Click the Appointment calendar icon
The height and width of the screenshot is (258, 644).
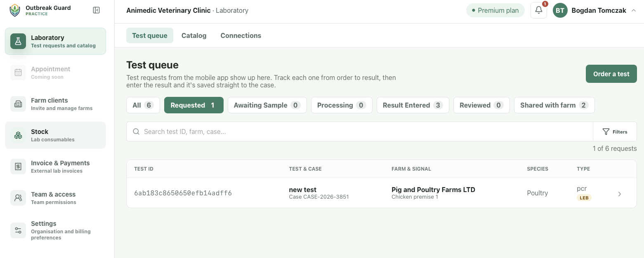tap(18, 73)
